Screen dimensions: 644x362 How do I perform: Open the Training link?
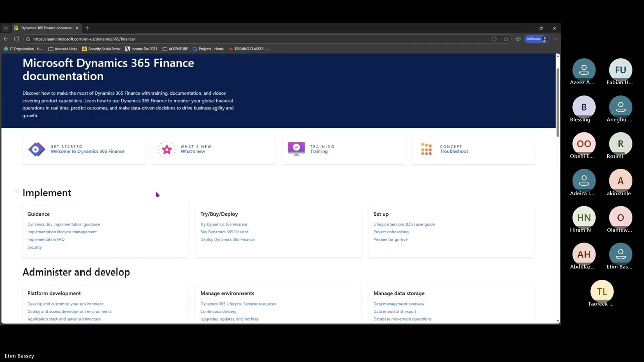click(x=319, y=151)
